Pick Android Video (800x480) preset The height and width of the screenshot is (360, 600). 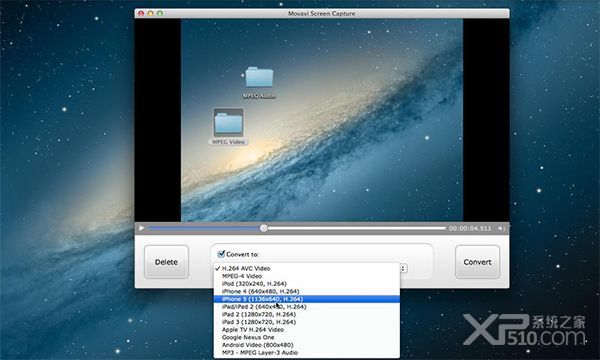(x=307, y=345)
